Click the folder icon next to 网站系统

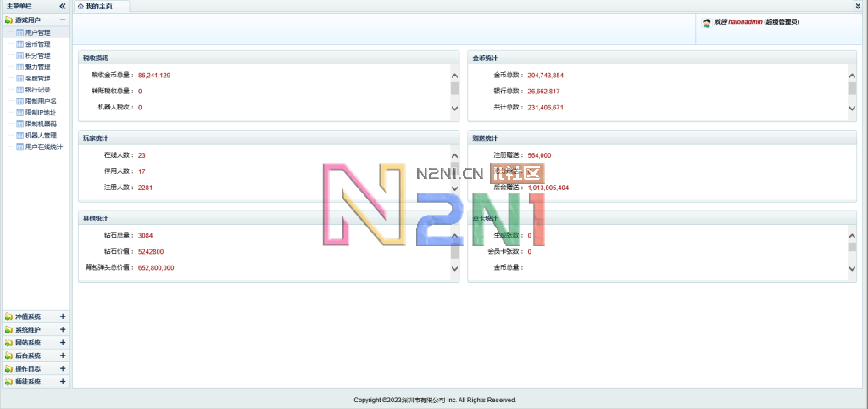coord(8,343)
